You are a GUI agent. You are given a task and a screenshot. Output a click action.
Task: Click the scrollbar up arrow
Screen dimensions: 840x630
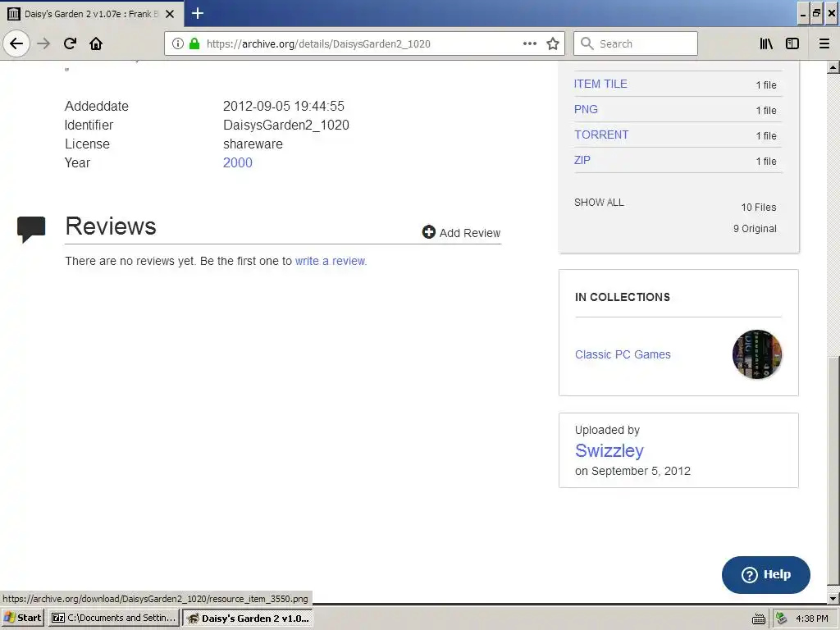[833, 67]
